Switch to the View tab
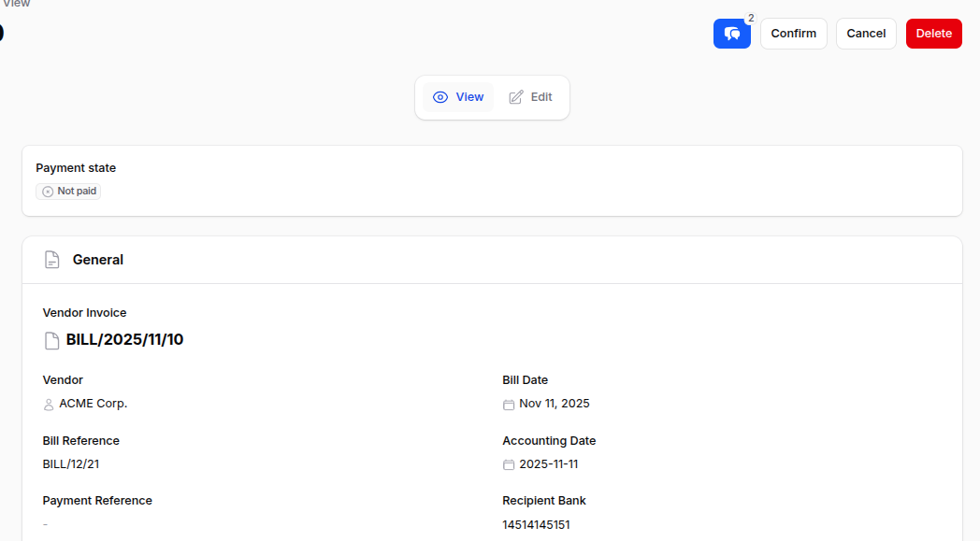The width and height of the screenshot is (980, 541). click(458, 97)
